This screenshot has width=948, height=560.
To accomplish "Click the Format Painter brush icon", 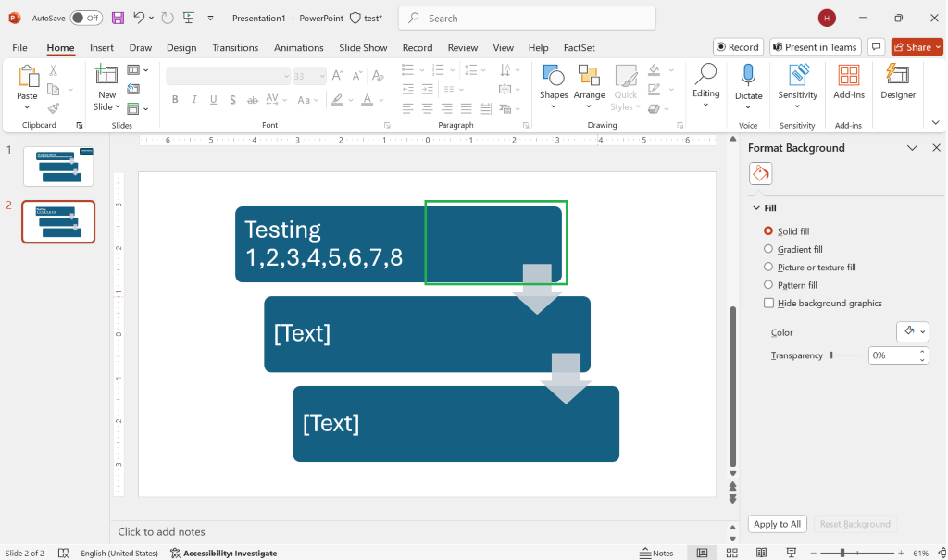I will click(53, 108).
